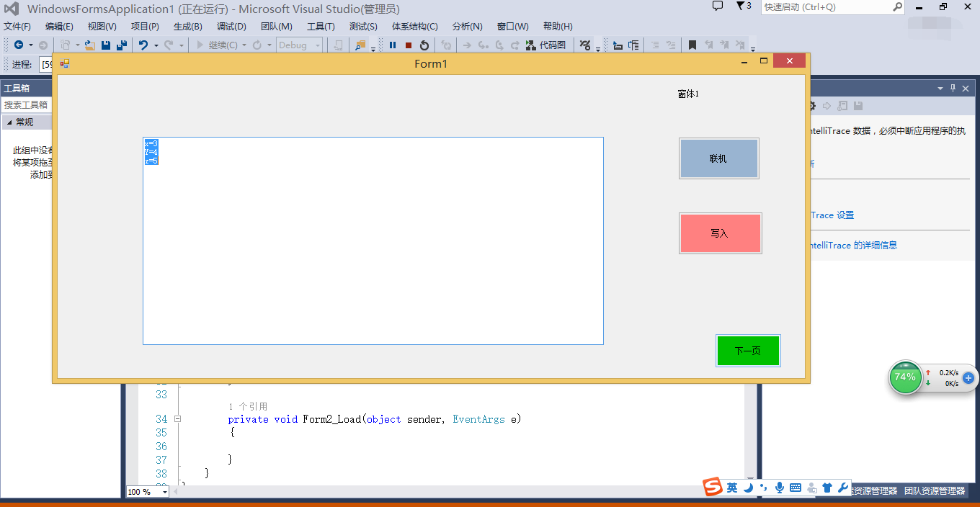Viewport: 980px width, 507px height.
Task: Toggle Sogou input language 英 indicator
Action: 732,488
